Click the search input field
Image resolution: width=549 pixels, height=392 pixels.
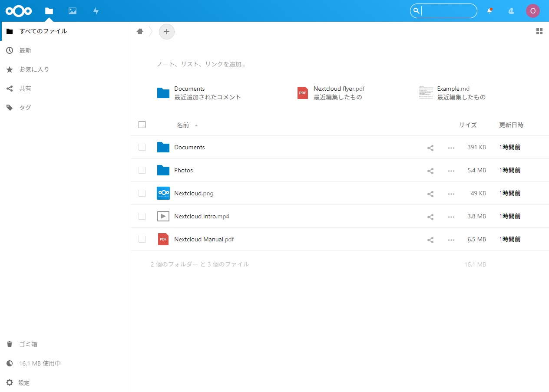pyautogui.click(x=443, y=11)
